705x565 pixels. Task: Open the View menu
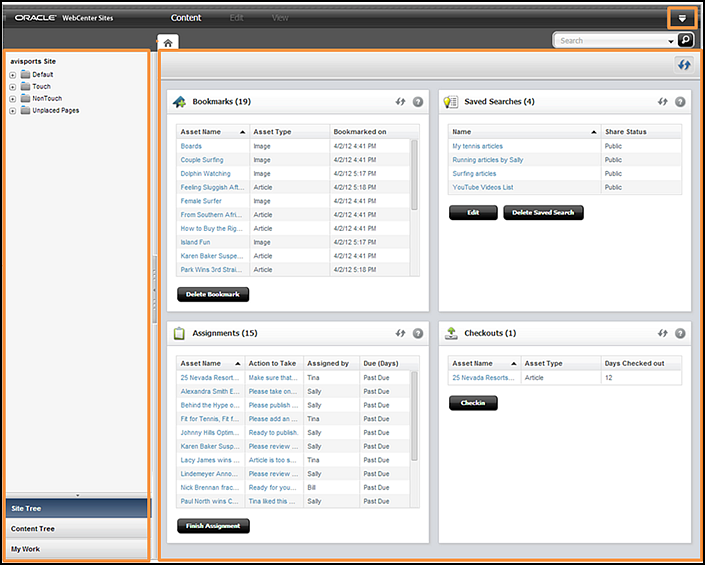tap(280, 18)
